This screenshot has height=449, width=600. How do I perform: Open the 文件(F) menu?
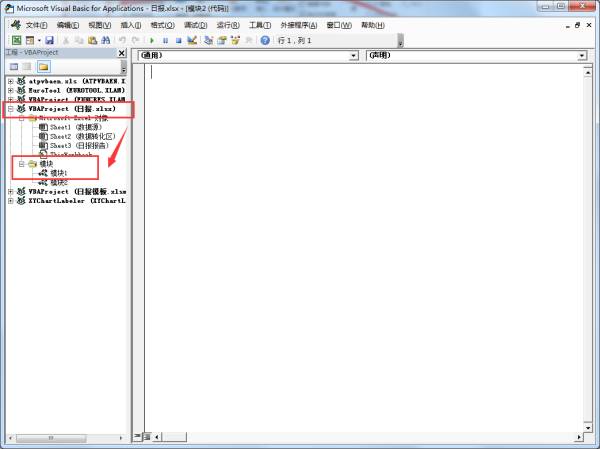point(36,25)
